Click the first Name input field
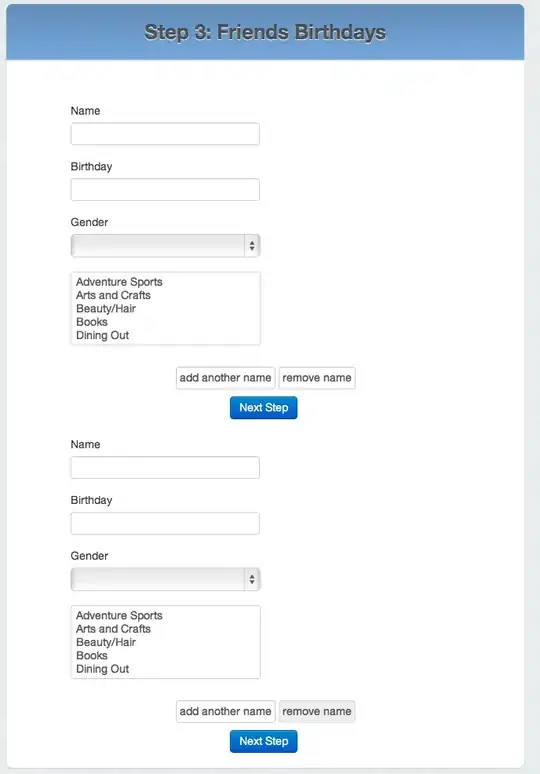The image size is (540, 774). point(165,134)
